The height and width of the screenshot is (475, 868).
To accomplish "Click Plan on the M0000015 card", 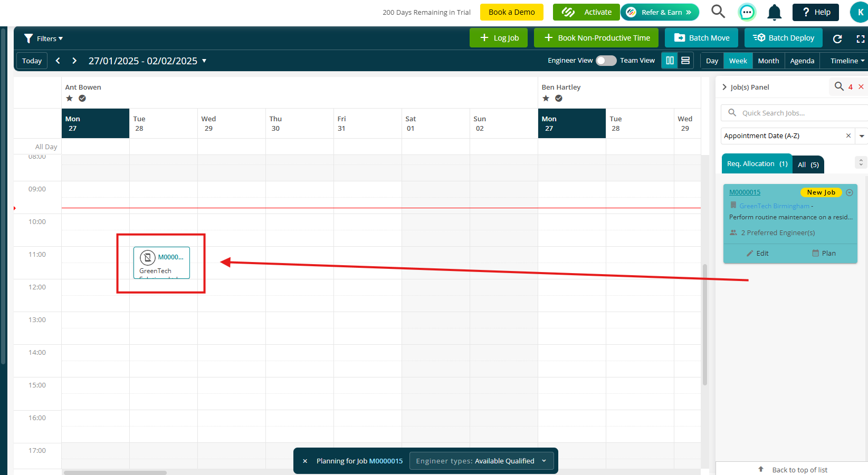I will point(824,253).
